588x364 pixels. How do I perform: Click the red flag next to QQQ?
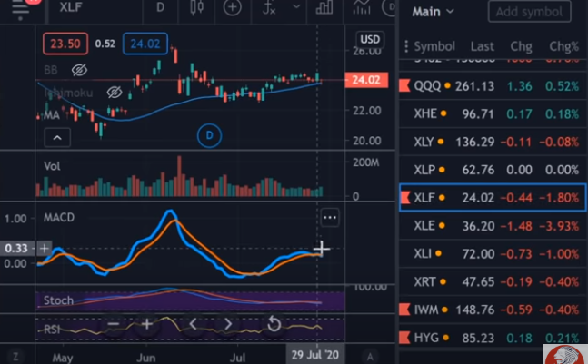tap(404, 85)
